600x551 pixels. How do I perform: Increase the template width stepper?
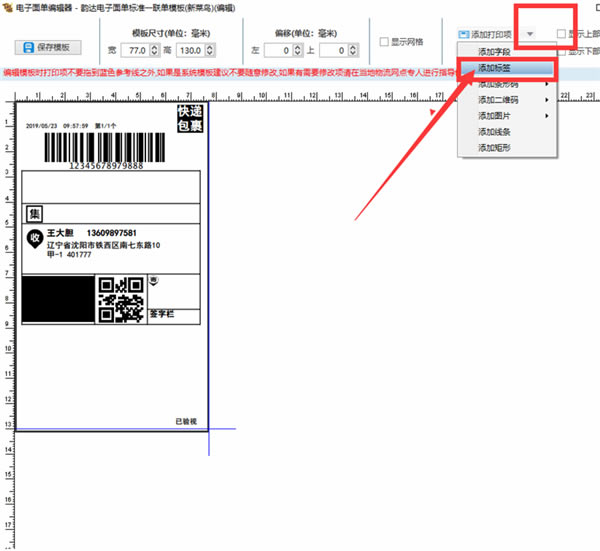(x=154, y=47)
